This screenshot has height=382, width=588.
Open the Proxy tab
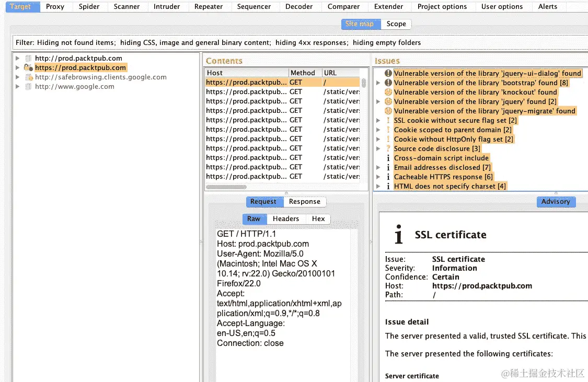pyautogui.click(x=55, y=6)
